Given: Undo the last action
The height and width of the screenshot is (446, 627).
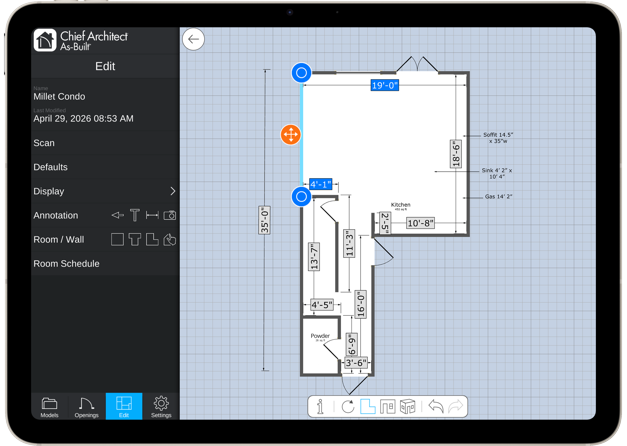Looking at the screenshot, I should 436,406.
